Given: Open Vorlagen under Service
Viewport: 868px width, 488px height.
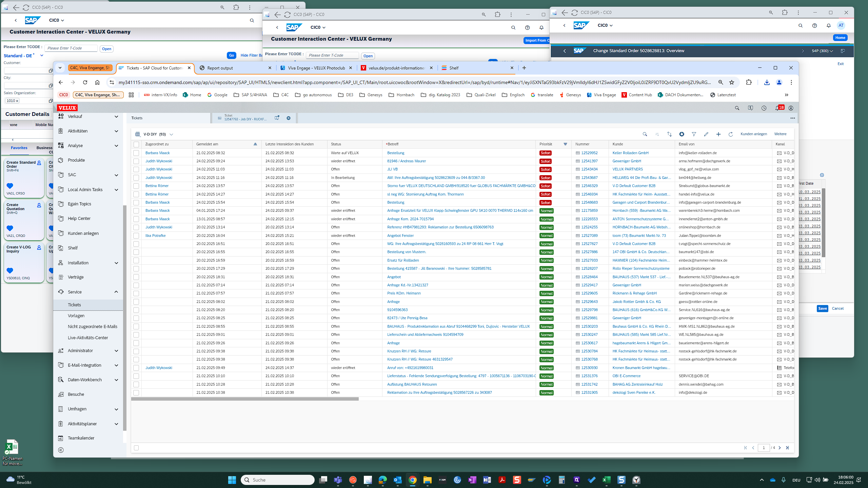Looking at the screenshot, I should point(76,316).
